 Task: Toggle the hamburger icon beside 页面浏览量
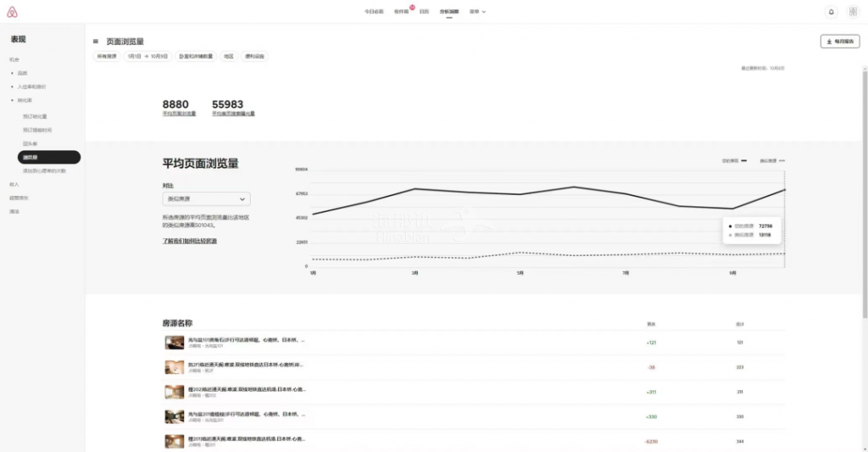(x=95, y=42)
